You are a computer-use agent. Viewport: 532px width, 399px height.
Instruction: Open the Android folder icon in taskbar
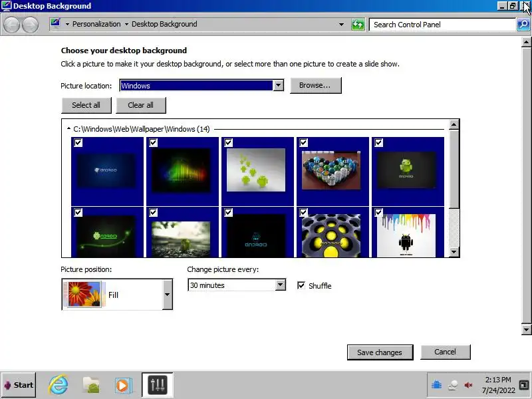point(91,385)
